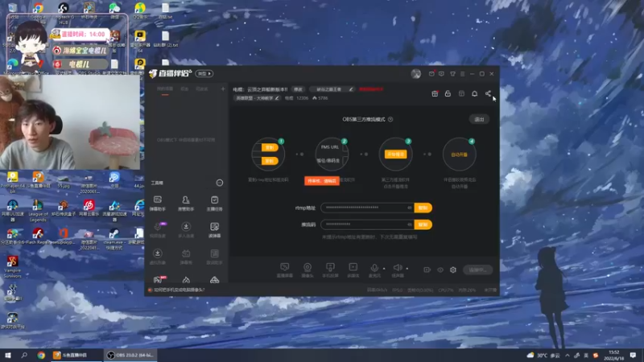Click the 推流码 input field
The width and height of the screenshot is (644, 362).
tap(367, 224)
